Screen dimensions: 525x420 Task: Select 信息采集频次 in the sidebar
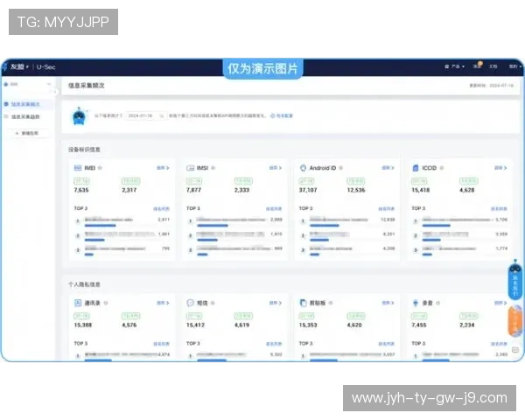point(25,104)
